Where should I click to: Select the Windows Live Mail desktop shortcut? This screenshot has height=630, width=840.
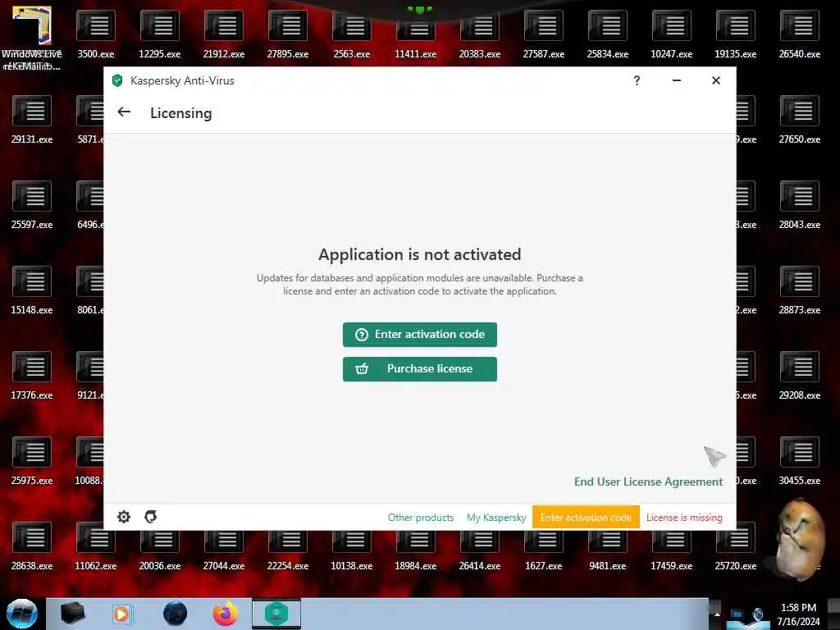pyautogui.click(x=32, y=38)
